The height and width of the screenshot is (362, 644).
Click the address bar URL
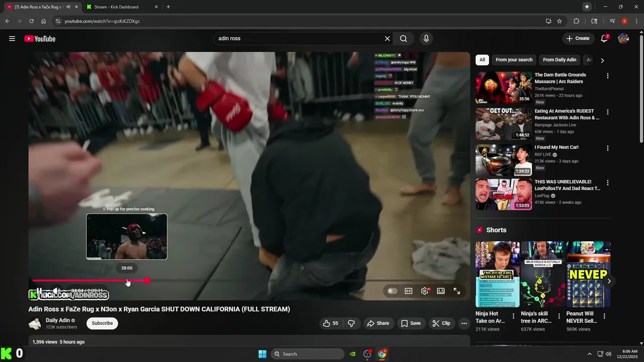102,21
